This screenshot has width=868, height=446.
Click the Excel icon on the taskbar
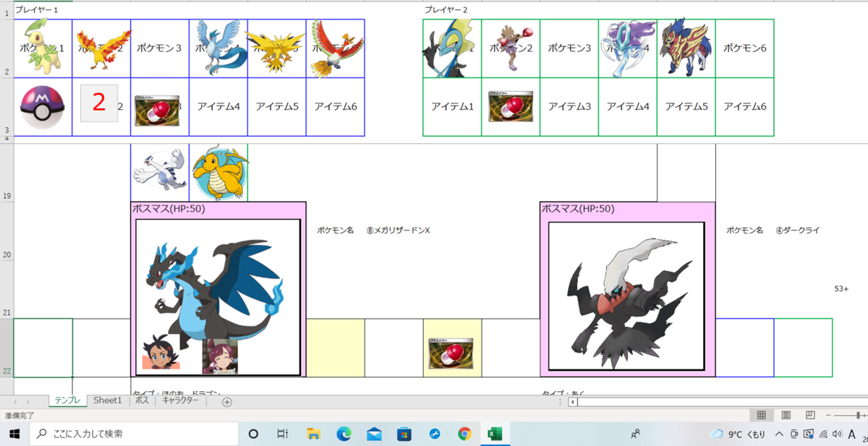pos(495,434)
